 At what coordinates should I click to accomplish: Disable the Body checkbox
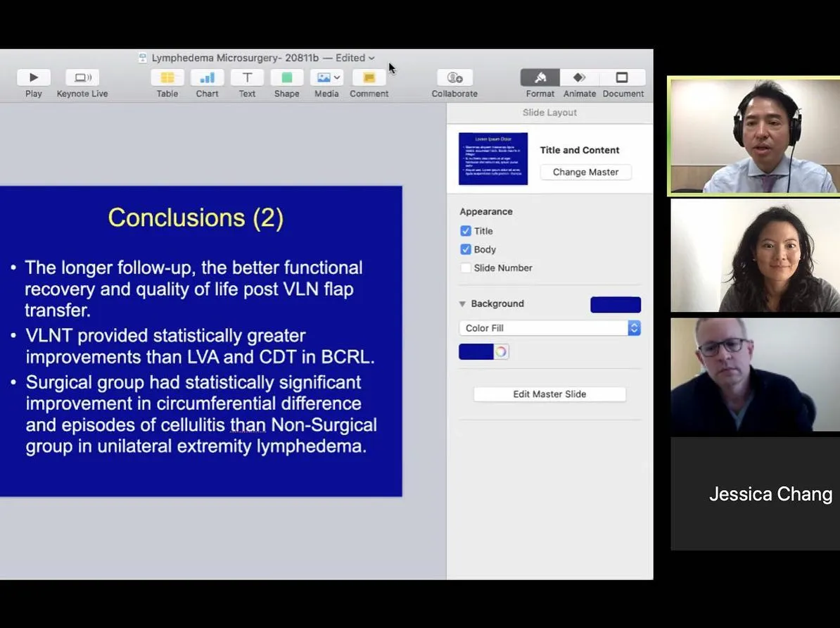pos(466,249)
